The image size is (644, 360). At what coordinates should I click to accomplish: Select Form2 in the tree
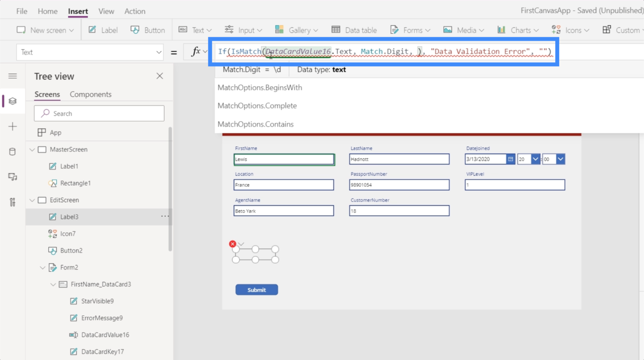69,268
